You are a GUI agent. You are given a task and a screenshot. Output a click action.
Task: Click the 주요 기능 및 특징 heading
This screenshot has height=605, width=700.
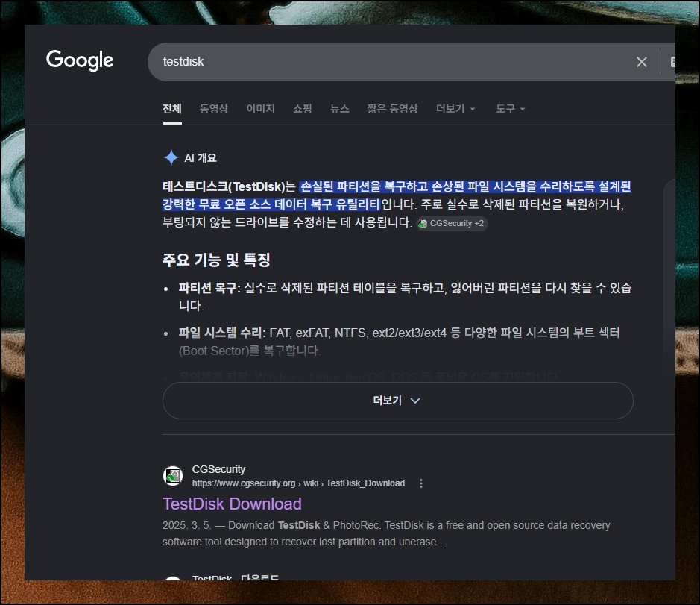tap(216, 260)
